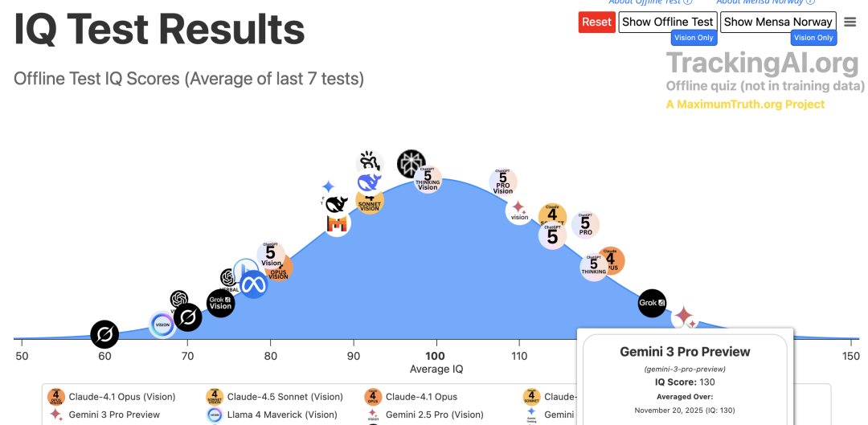
Task: Click the Gemini 3 Pro Preview sparkle marker
Action: [685, 317]
